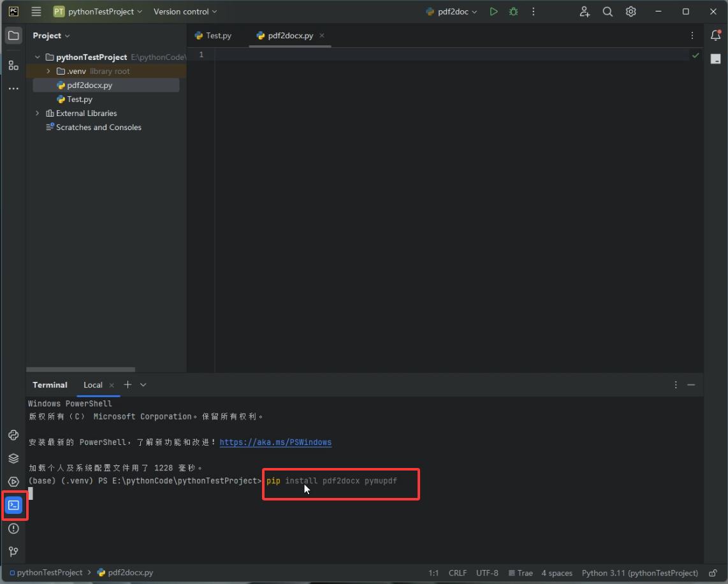The height and width of the screenshot is (584, 728).
Task: Toggle the Project tool window folder icon
Action: point(13,36)
